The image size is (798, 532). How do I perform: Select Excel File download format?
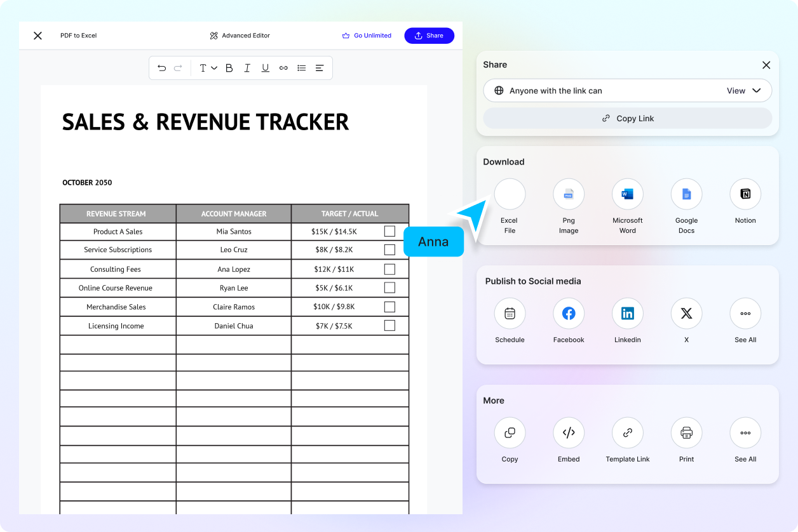[509, 194]
